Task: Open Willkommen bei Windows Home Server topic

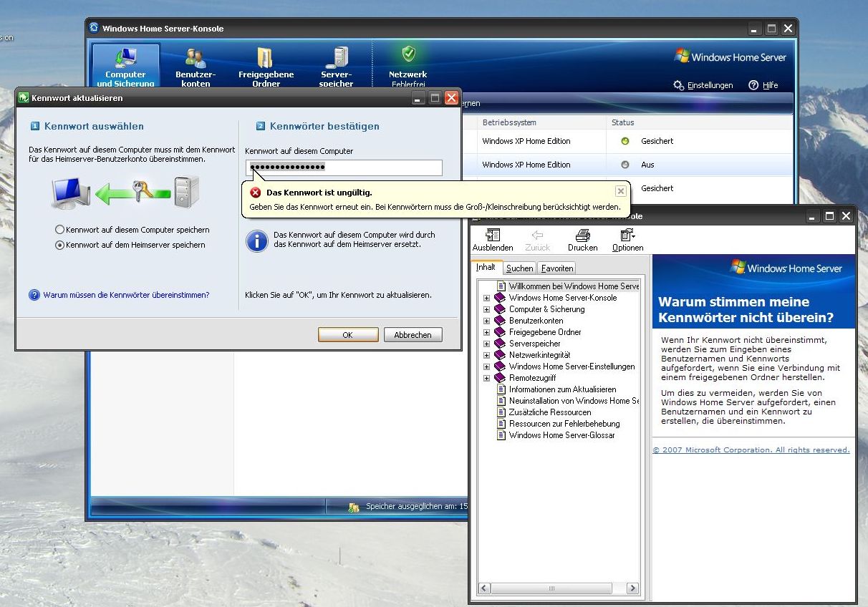Action: tap(567, 286)
